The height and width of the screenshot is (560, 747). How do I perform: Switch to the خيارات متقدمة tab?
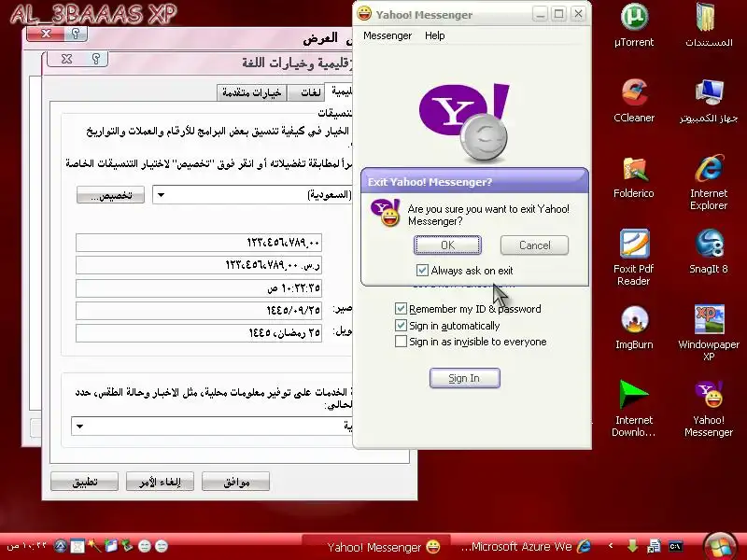click(x=251, y=92)
